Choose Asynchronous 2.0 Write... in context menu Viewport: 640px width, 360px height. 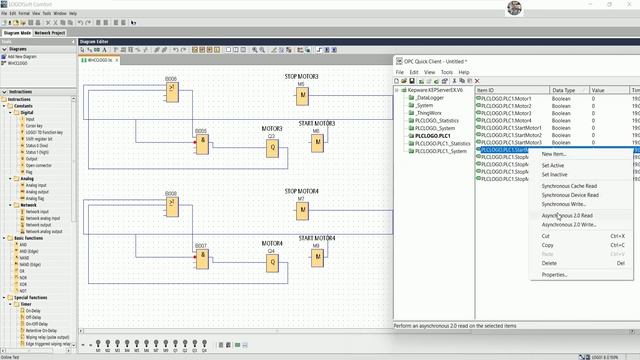pos(569,225)
